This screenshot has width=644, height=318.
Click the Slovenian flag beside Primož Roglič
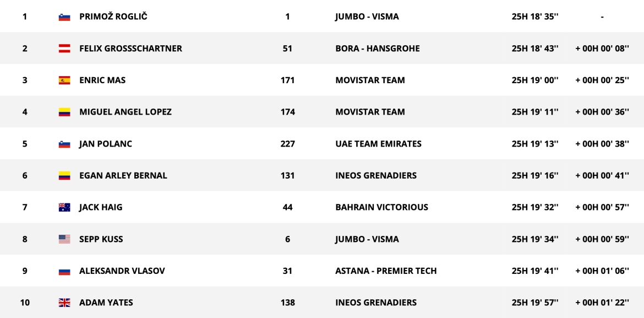[x=64, y=17]
